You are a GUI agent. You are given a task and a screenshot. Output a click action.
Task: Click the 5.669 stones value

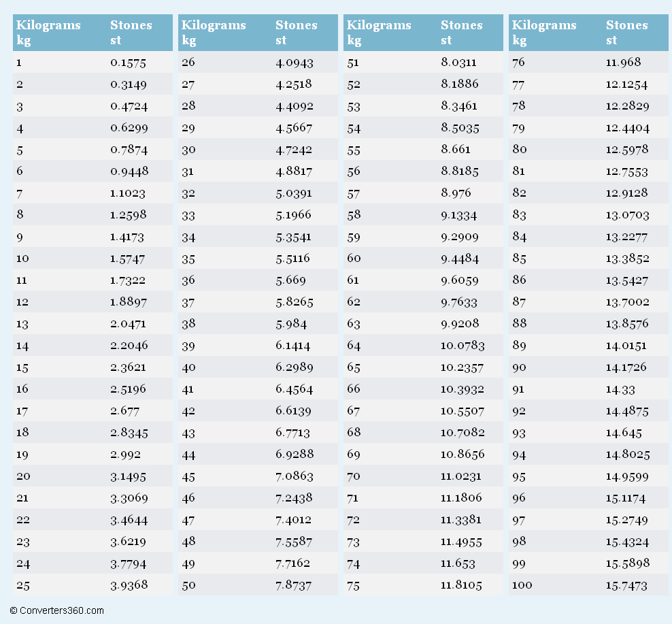[x=290, y=280]
